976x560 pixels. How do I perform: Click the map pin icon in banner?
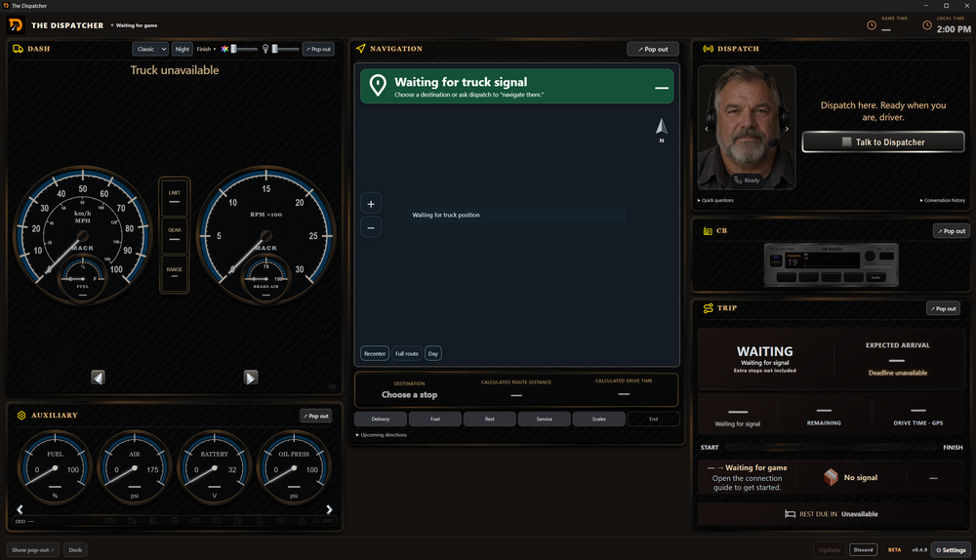[378, 86]
